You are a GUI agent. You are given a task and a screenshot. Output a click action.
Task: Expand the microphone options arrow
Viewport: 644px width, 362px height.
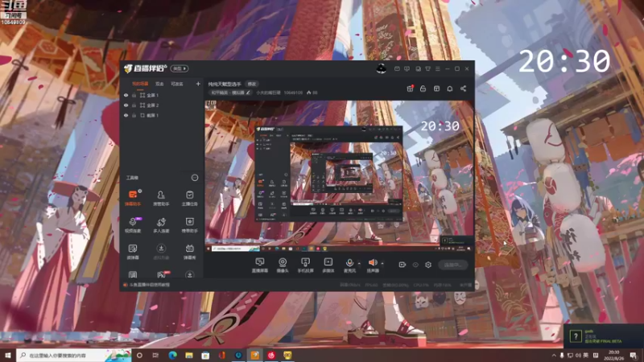click(x=359, y=263)
